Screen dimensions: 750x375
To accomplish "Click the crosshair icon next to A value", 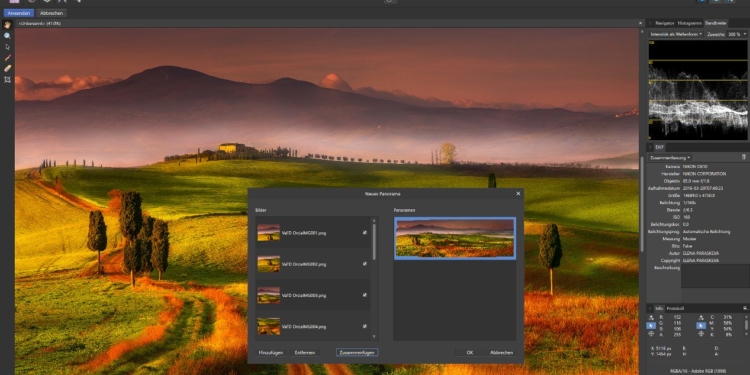I will coord(651,334).
